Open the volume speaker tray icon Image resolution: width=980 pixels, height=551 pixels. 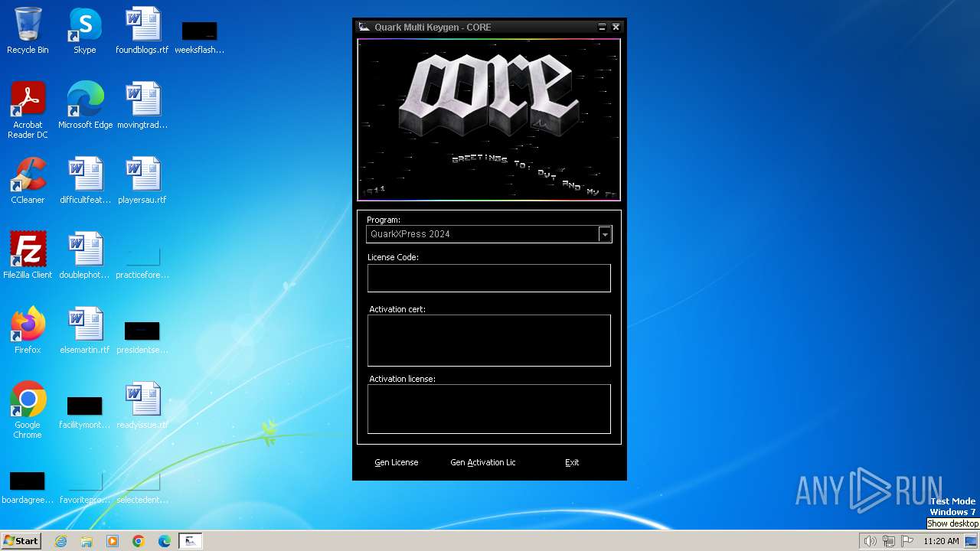870,541
